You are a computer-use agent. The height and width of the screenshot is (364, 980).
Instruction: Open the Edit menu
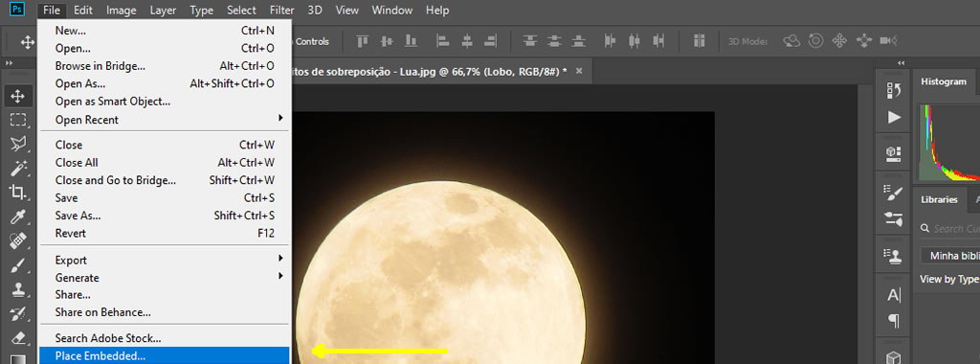(x=83, y=10)
